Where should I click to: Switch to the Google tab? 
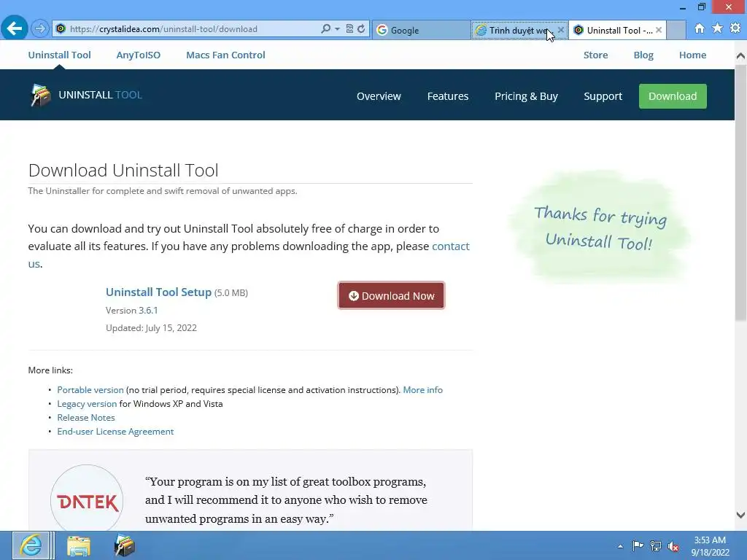(x=421, y=30)
